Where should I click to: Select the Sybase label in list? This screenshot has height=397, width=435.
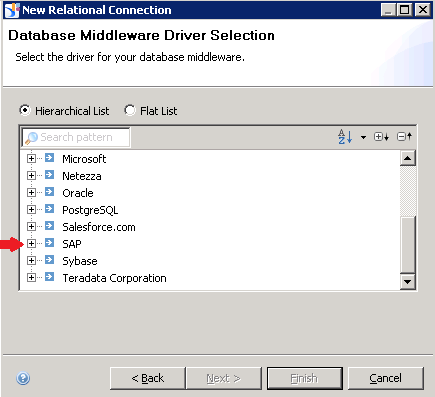(x=80, y=261)
